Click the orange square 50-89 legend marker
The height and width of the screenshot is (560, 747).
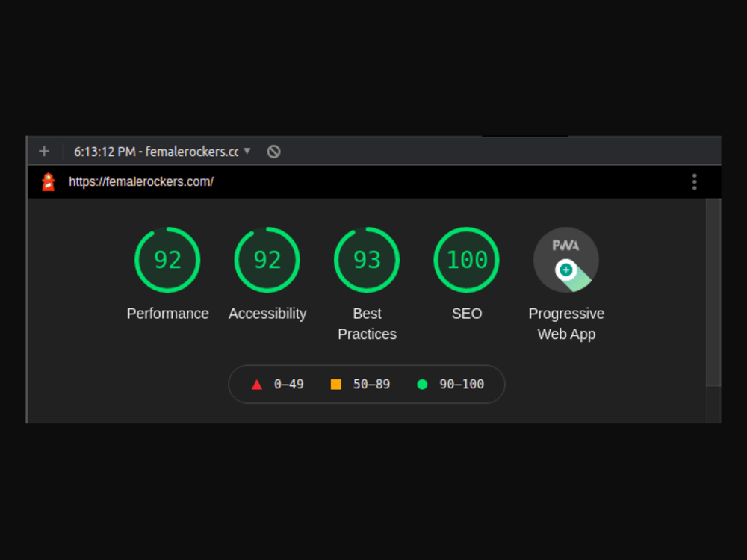click(x=338, y=384)
